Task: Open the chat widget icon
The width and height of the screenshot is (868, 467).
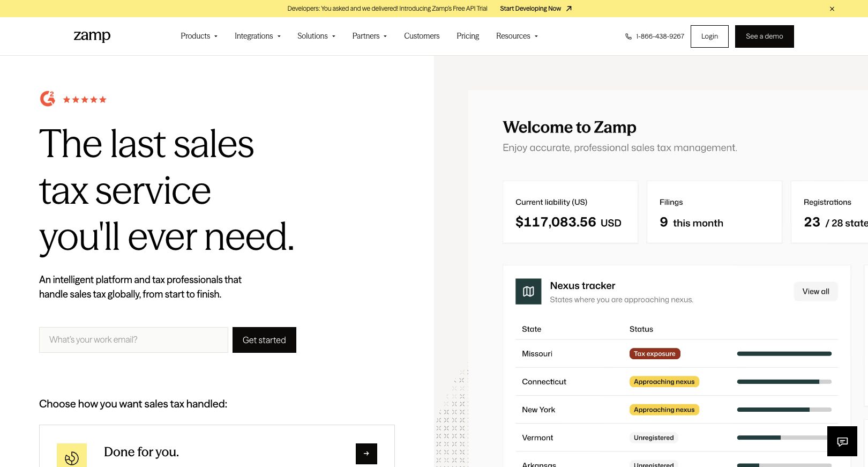Action: click(x=842, y=441)
